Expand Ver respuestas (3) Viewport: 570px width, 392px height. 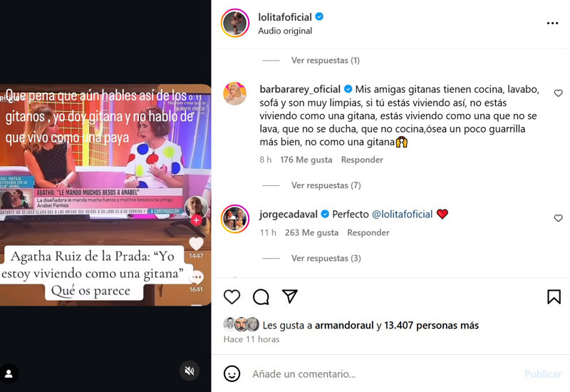pos(326,258)
